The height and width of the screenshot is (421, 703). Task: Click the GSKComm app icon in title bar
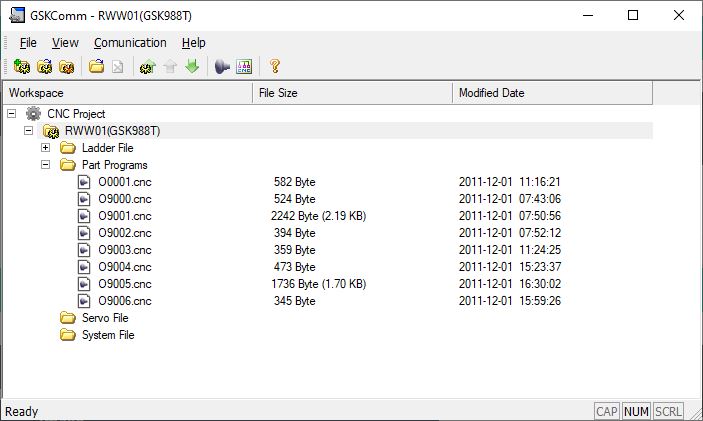point(17,15)
